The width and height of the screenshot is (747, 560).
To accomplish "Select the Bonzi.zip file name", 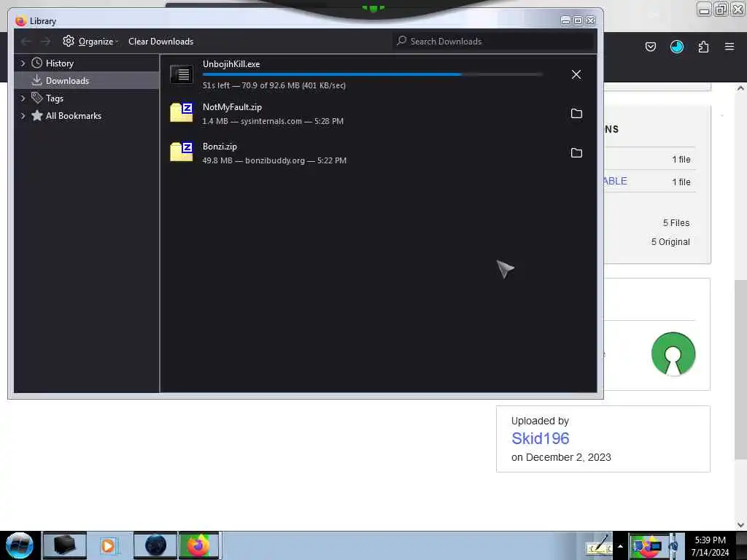I will [220, 146].
